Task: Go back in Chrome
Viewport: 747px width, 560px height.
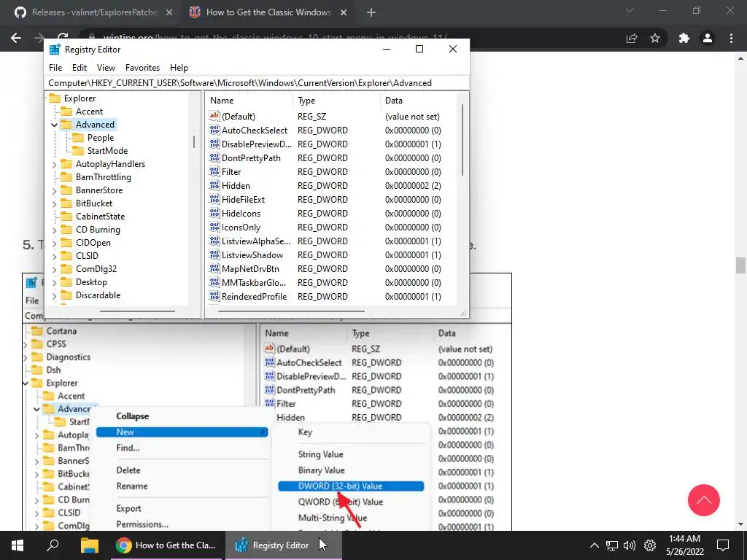Action: coord(16,38)
